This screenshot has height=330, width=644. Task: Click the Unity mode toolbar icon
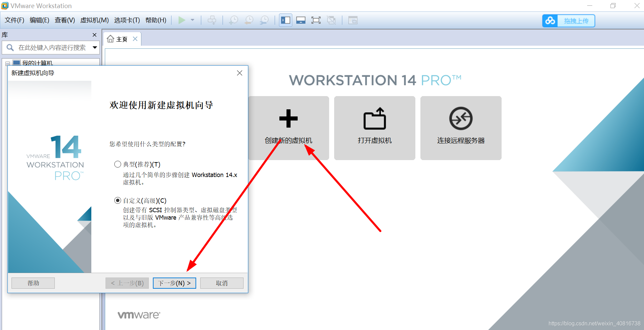(331, 20)
